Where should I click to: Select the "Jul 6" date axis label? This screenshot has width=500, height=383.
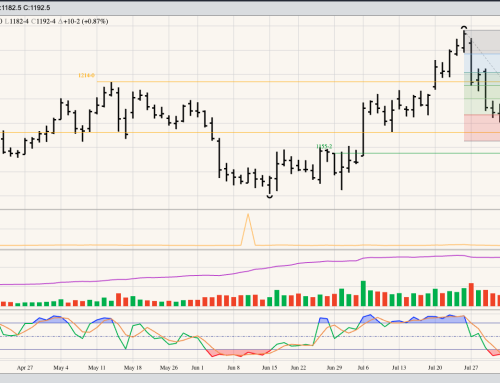click(363, 368)
